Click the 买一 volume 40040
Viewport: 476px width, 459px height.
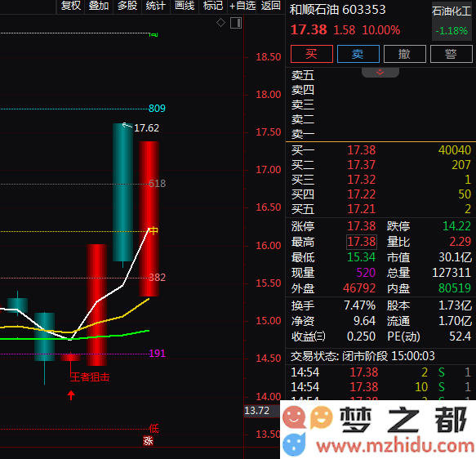click(455, 150)
